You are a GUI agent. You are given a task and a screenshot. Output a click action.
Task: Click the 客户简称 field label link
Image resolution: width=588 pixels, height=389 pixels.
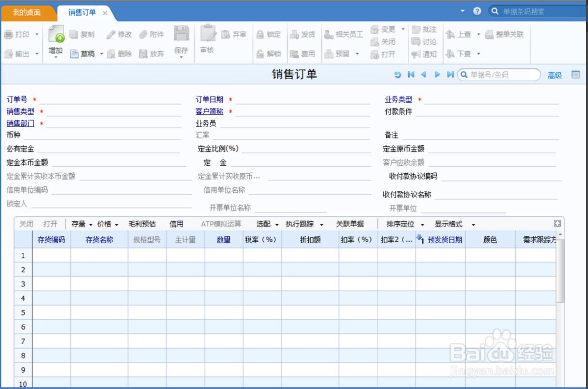pos(209,112)
